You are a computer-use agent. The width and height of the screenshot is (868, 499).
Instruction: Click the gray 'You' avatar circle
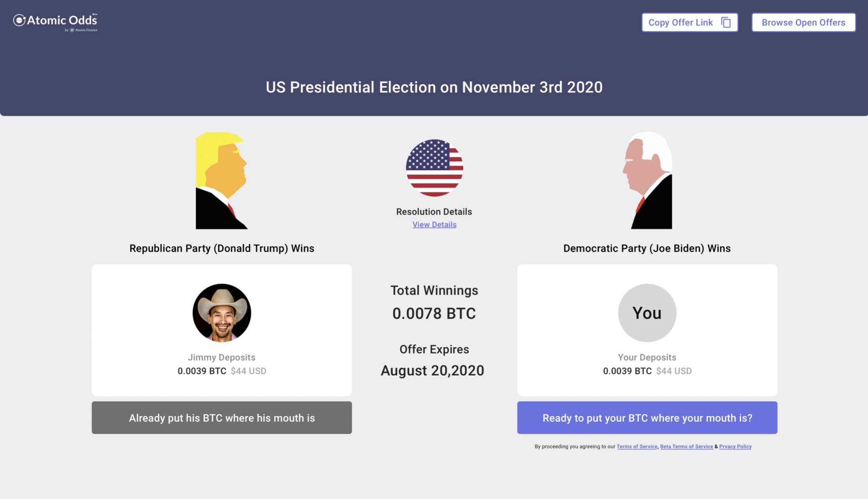[647, 313]
